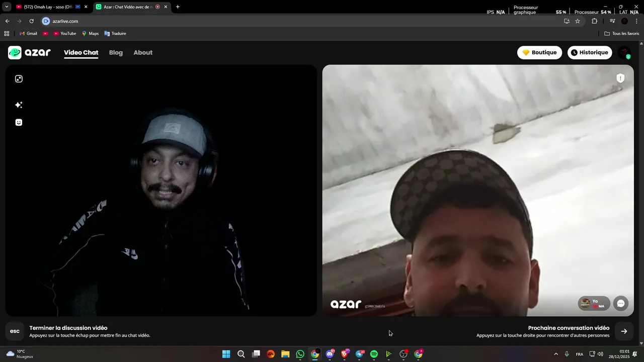Open Task View on the taskbar
Image resolution: width=644 pixels, height=362 pixels.
tap(256, 354)
